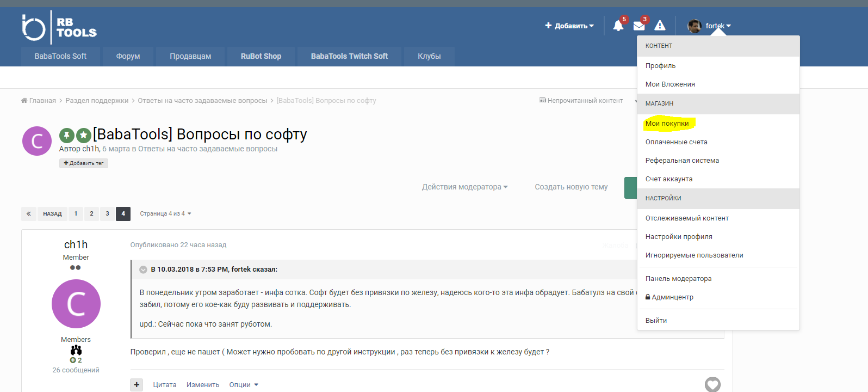
Task: Click the heart reaction icon
Action: point(712,384)
